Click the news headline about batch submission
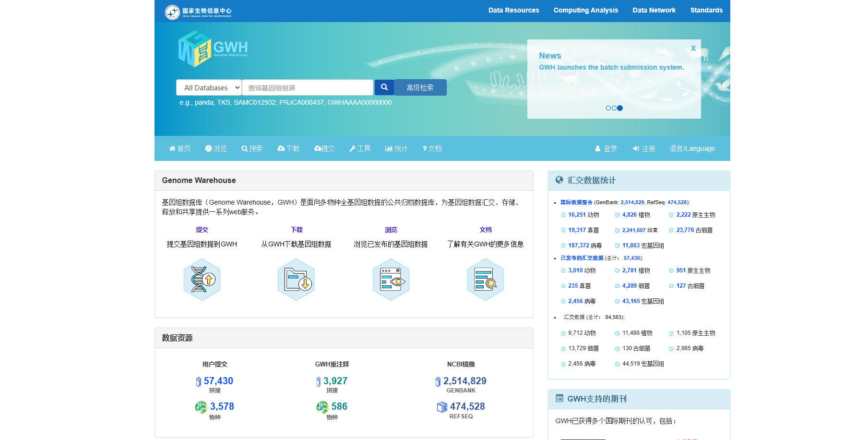Screen dimensions: 868x440 (611, 67)
